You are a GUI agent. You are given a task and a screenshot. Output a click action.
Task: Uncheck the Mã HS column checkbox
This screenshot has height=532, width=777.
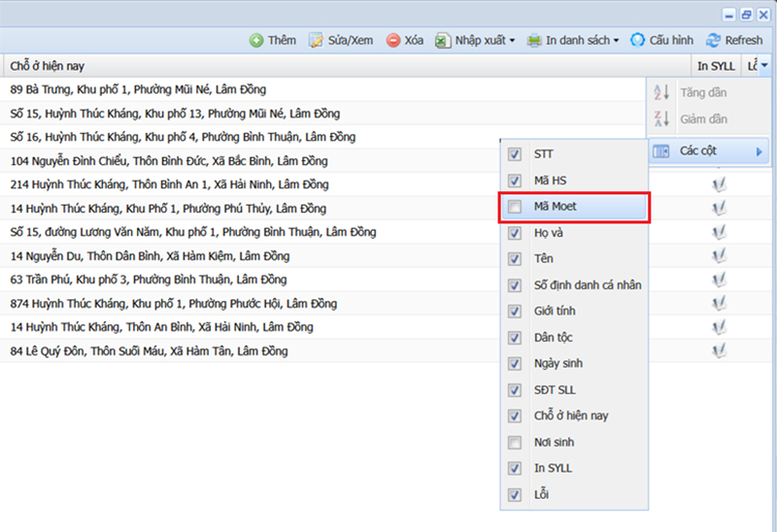pyautogui.click(x=515, y=181)
